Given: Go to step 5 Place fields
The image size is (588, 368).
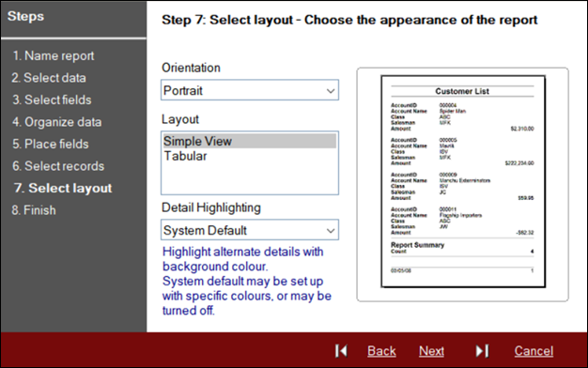Looking at the screenshot, I should click(x=50, y=145).
